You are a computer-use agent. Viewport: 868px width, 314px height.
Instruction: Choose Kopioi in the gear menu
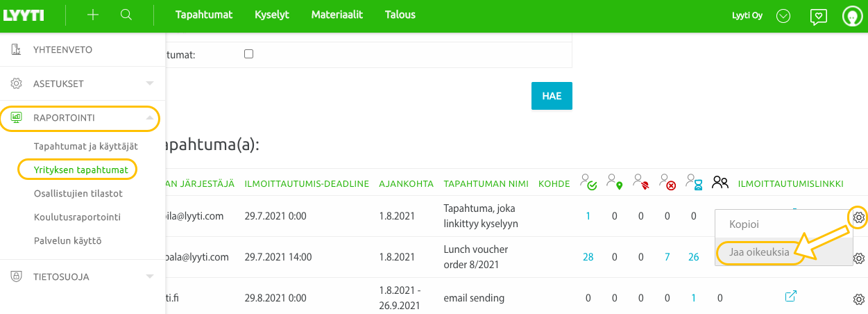(744, 224)
